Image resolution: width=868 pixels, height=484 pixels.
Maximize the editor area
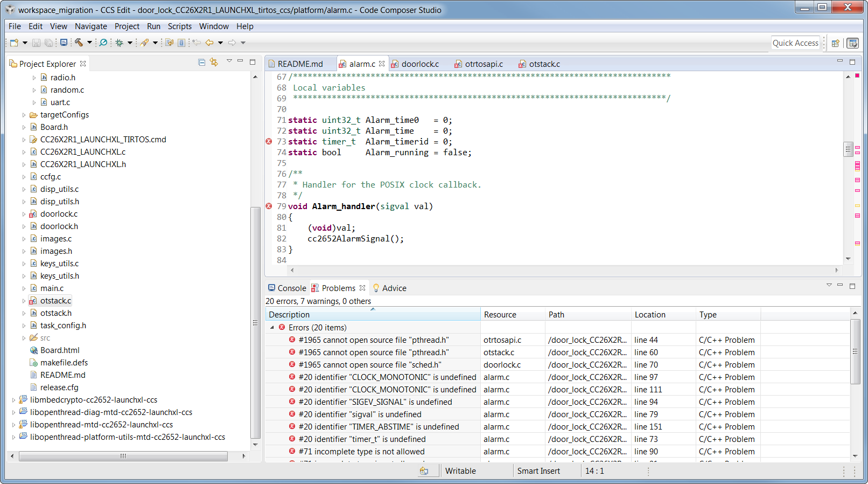[852, 62]
